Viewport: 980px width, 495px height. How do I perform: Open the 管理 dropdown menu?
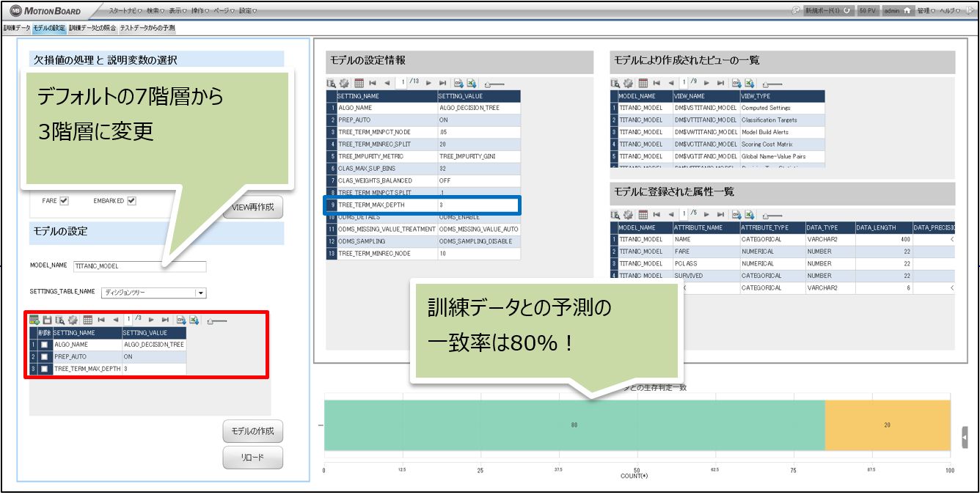tap(926, 11)
